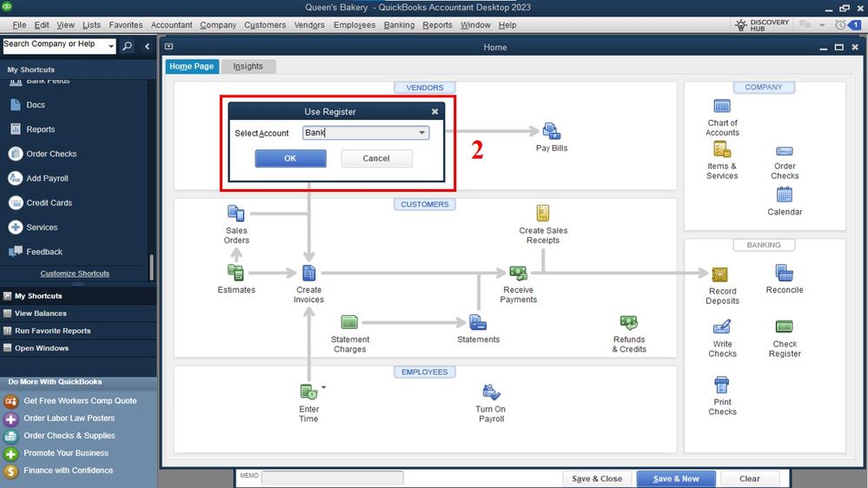868x488 pixels.
Task: Open the Banking menu
Action: coord(399,25)
